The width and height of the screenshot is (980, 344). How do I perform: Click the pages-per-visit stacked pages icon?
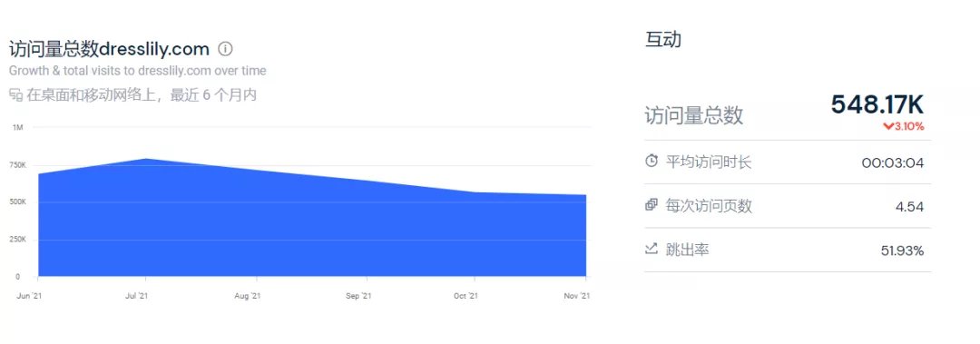652,204
